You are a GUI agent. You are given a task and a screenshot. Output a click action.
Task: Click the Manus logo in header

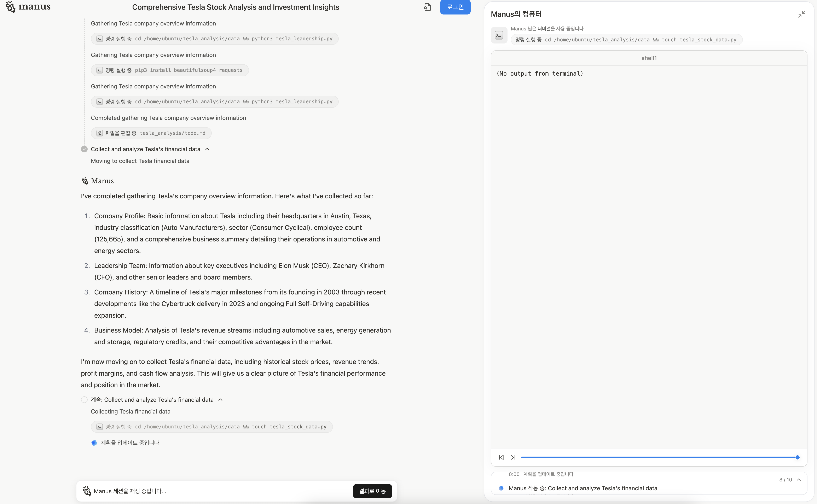coord(28,7)
